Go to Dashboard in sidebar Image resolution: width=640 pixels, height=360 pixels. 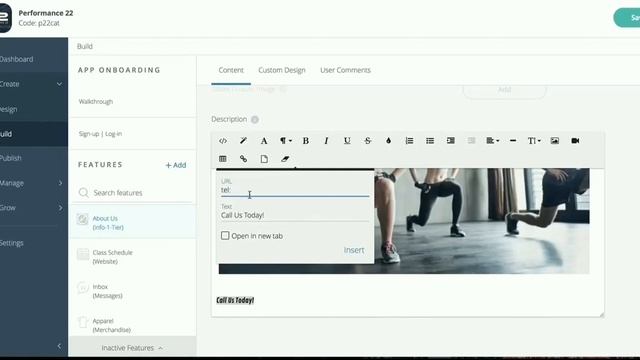point(16,59)
